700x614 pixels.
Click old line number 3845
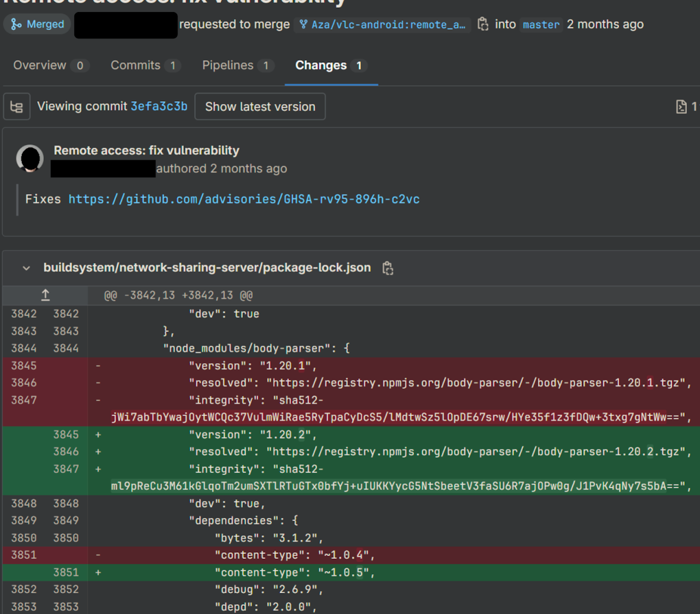pyautogui.click(x=24, y=365)
